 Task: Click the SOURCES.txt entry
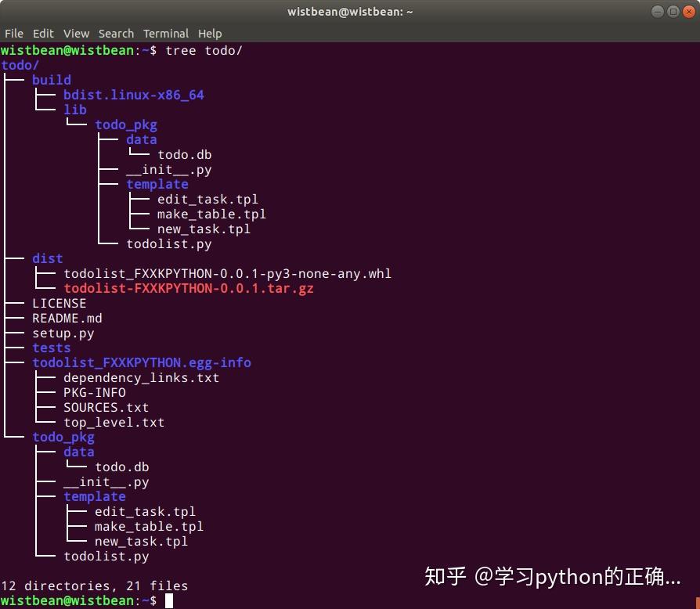point(106,407)
